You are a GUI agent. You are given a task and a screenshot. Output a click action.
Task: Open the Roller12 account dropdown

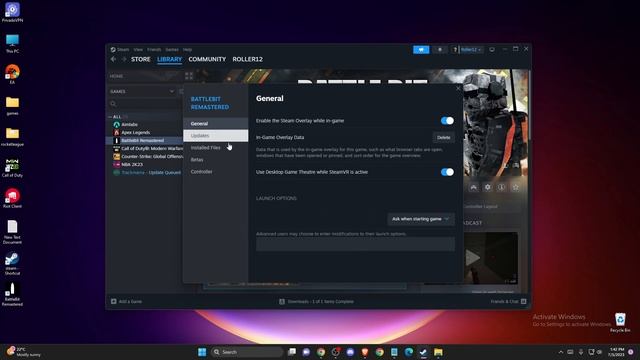point(471,49)
